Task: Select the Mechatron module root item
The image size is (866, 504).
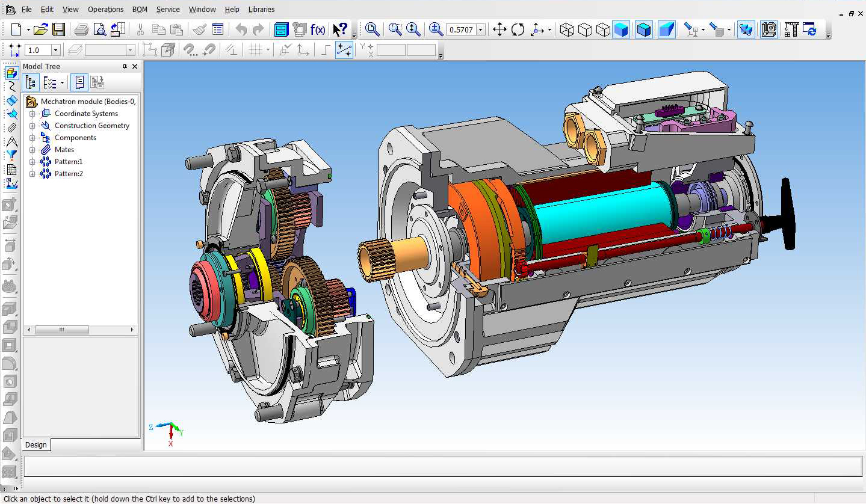Action: coord(88,102)
